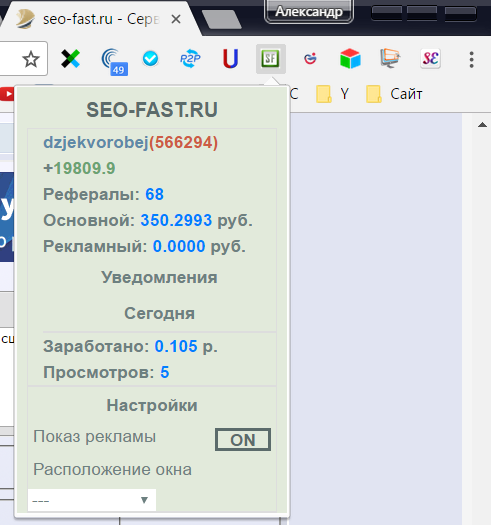Click the Сегодня heading
491x525 pixels.
(159, 314)
